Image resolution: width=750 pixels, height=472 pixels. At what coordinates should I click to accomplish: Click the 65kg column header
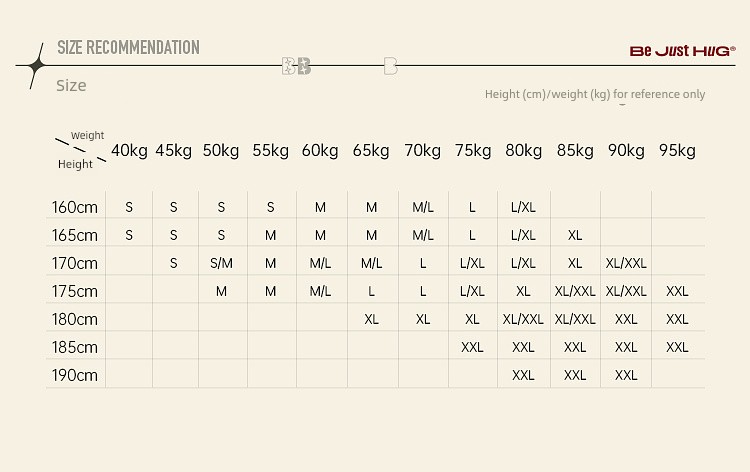371,151
